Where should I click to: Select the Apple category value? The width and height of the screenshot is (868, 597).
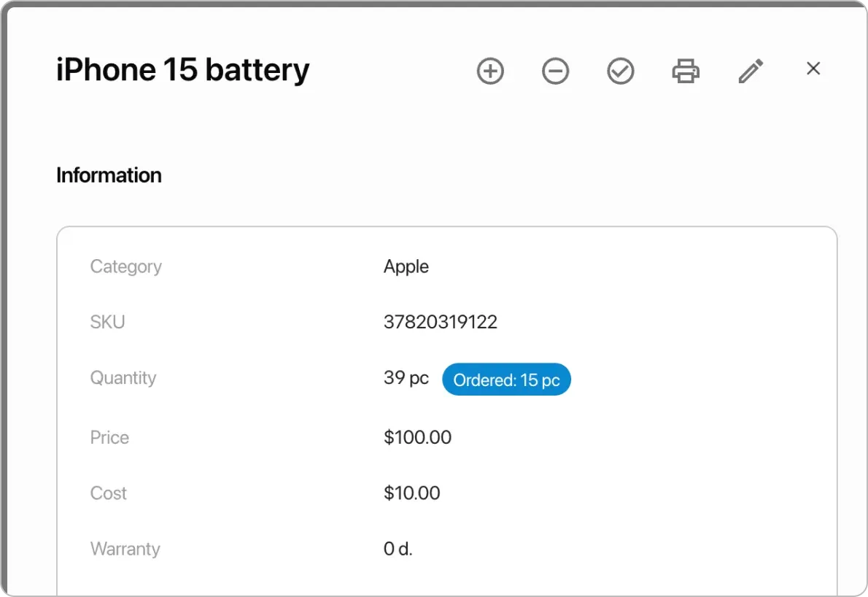click(x=406, y=266)
